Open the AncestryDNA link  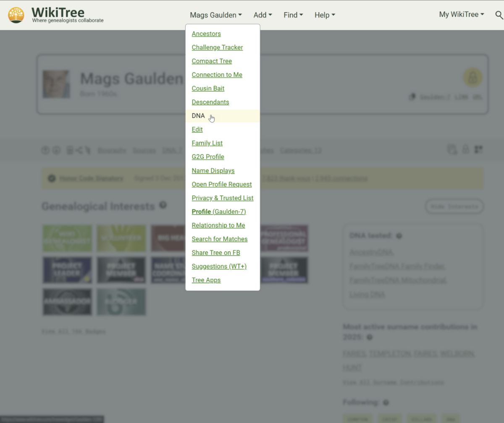pyautogui.click(x=371, y=252)
